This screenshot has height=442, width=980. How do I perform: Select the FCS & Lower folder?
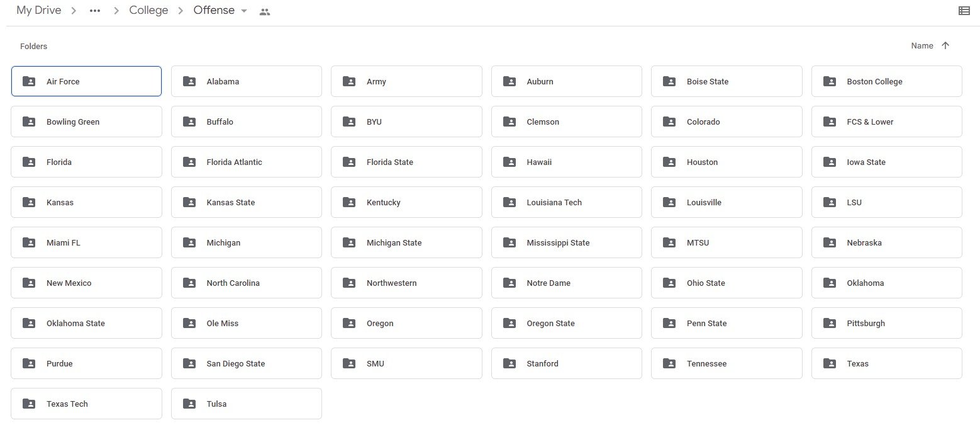coord(886,122)
